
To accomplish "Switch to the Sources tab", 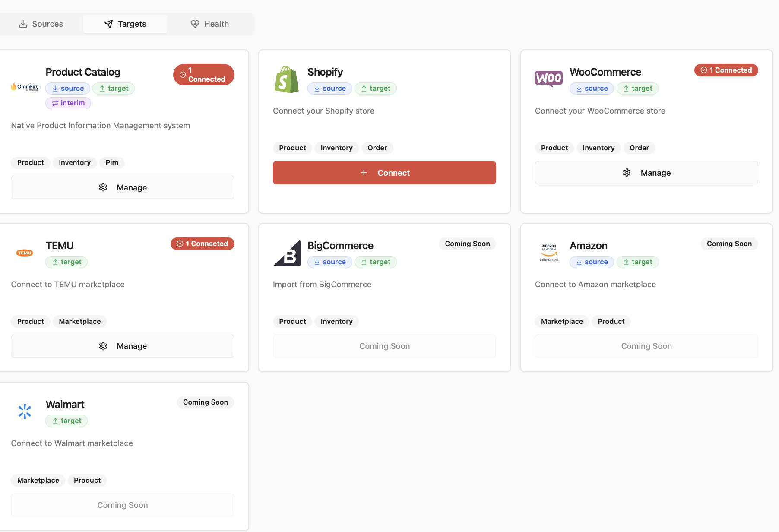I will pyautogui.click(x=41, y=24).
